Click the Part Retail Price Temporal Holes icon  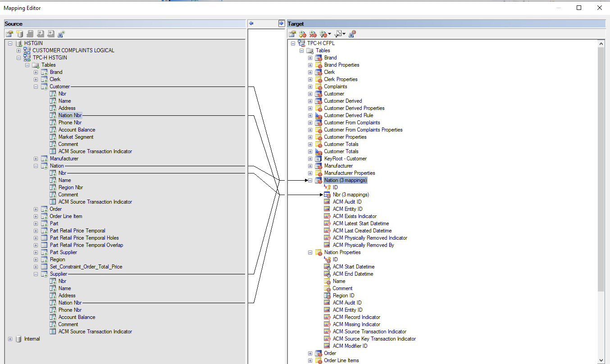coord(44,238)
